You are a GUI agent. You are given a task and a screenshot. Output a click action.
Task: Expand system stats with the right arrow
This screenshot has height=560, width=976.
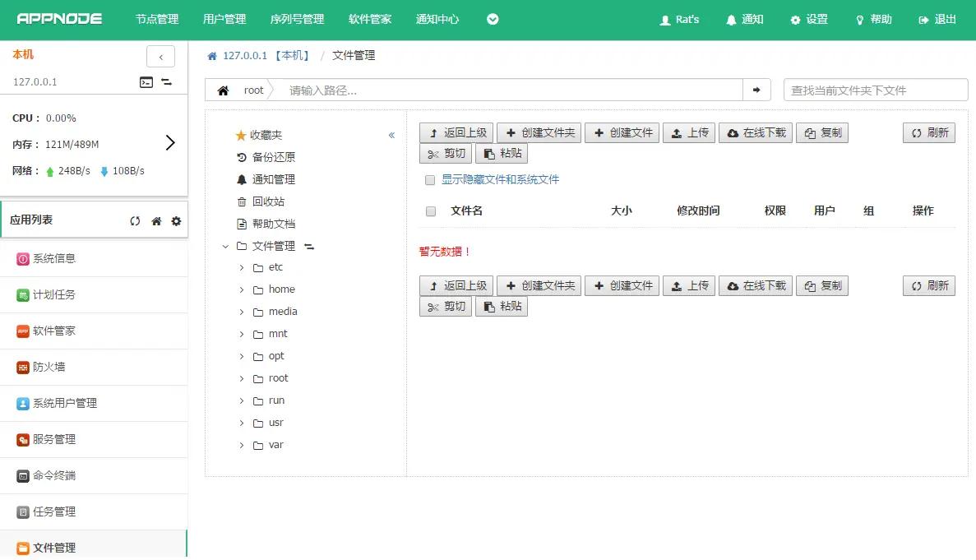(170, 143)
